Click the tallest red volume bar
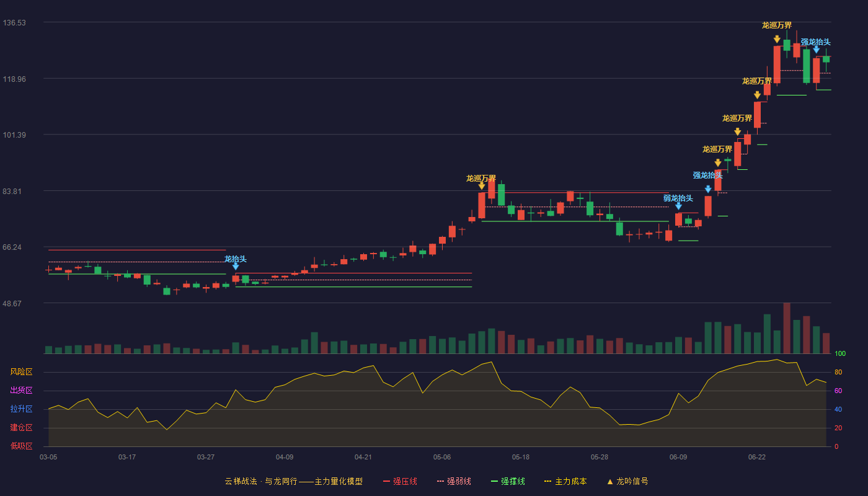 (787, 328)
